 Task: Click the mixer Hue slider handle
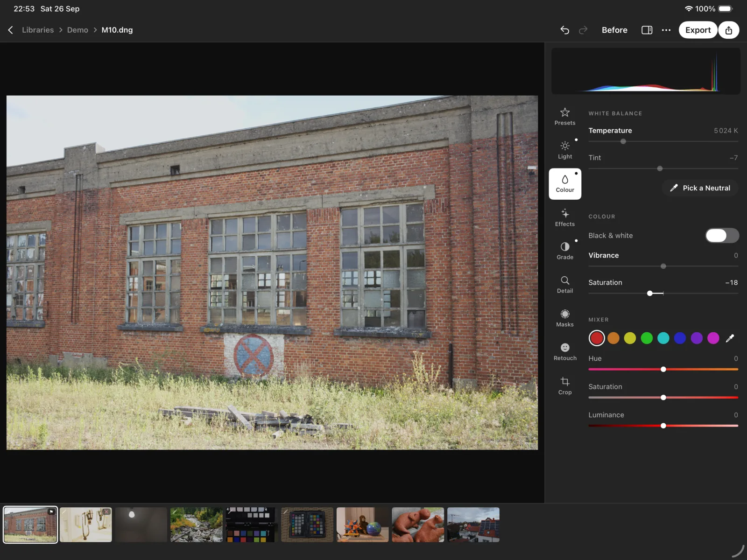663,370
